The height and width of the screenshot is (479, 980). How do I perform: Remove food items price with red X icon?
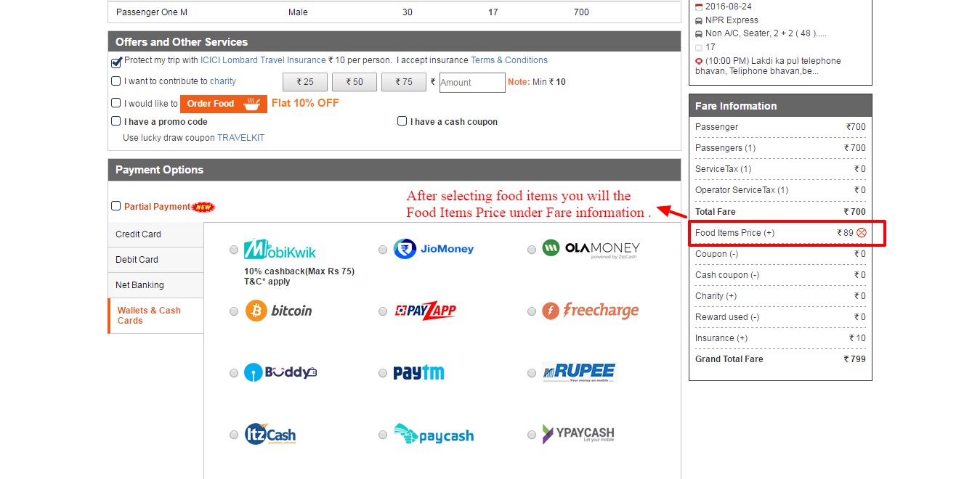862,233
